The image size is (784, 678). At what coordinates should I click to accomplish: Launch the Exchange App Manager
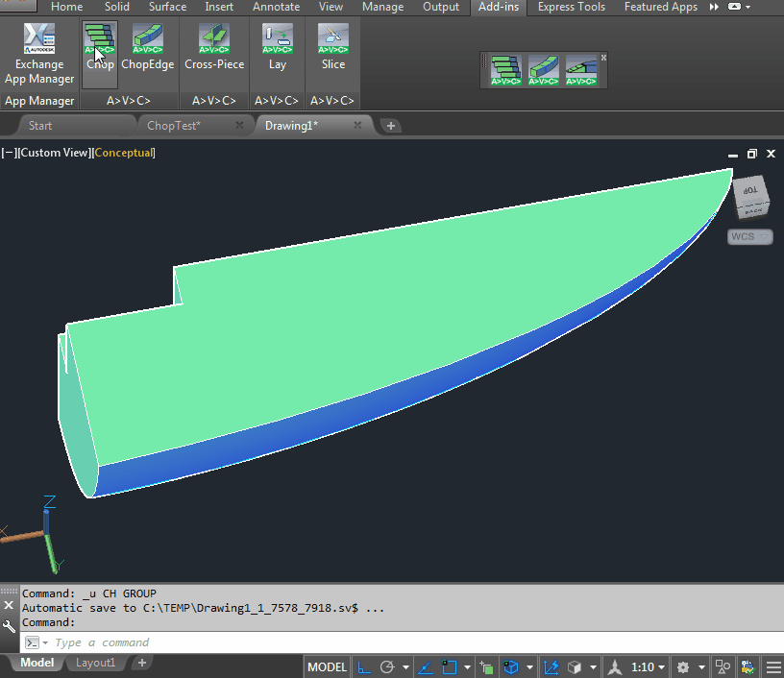pyautogui.click(x=39, y=54)
